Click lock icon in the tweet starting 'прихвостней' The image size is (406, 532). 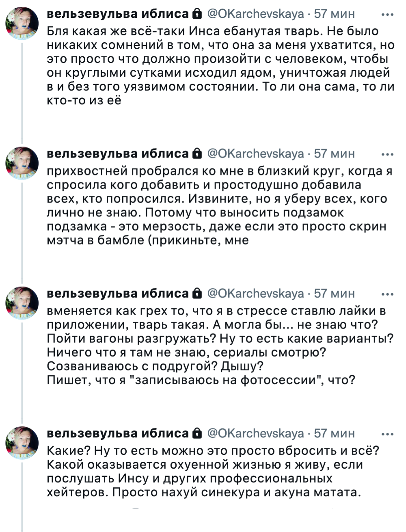click(x=197, y=154)
